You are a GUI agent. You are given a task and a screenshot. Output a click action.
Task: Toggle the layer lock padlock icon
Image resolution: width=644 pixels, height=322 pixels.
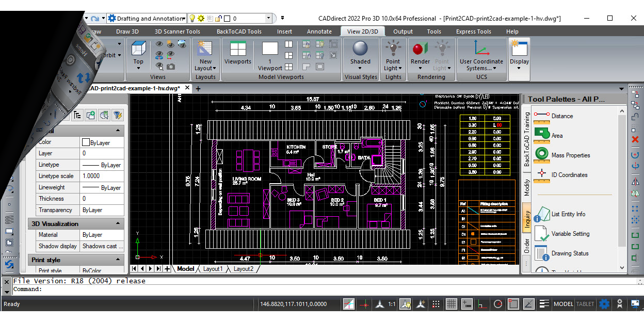(x=219, y=18)
